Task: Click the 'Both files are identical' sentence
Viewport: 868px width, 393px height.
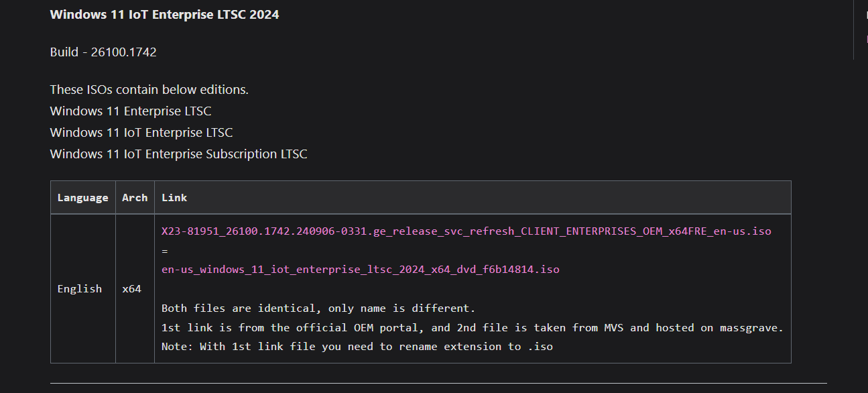Action: tap(318, 308)
